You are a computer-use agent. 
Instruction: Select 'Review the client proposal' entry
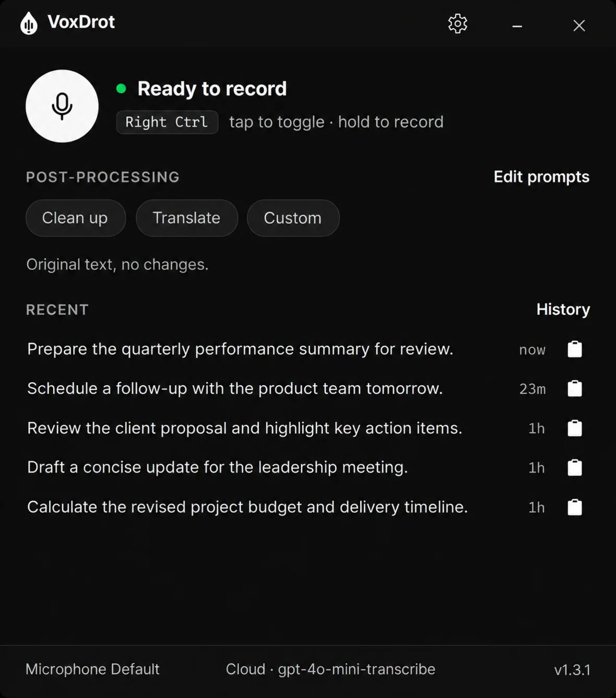(x=245, y=428)
